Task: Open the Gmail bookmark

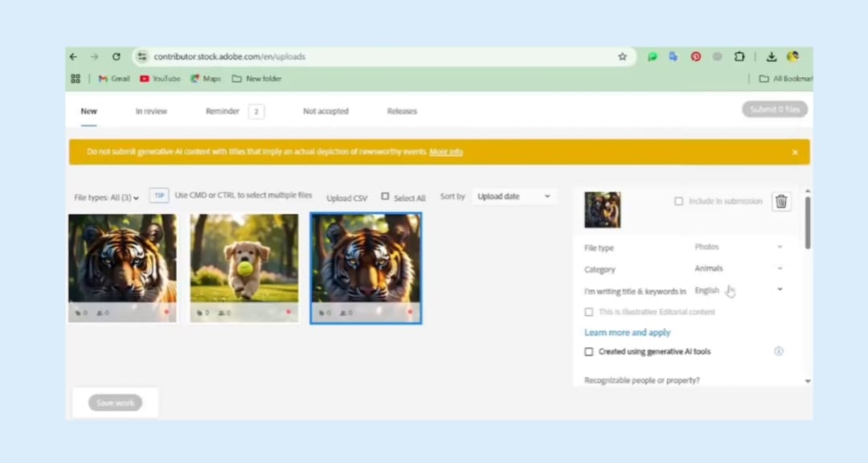Action: click(113, 79)
